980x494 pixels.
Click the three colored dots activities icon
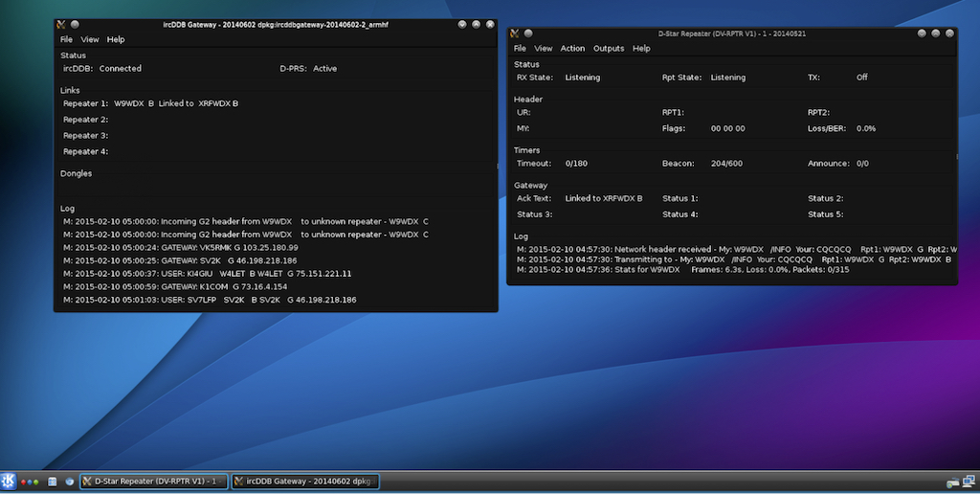[30, 482]
